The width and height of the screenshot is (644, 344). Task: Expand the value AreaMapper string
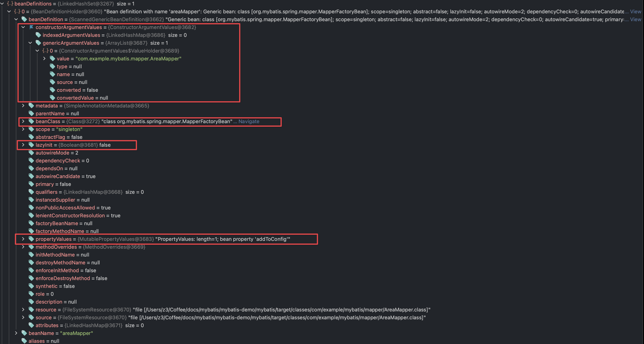pyautogui.click(x=44, y=58)
